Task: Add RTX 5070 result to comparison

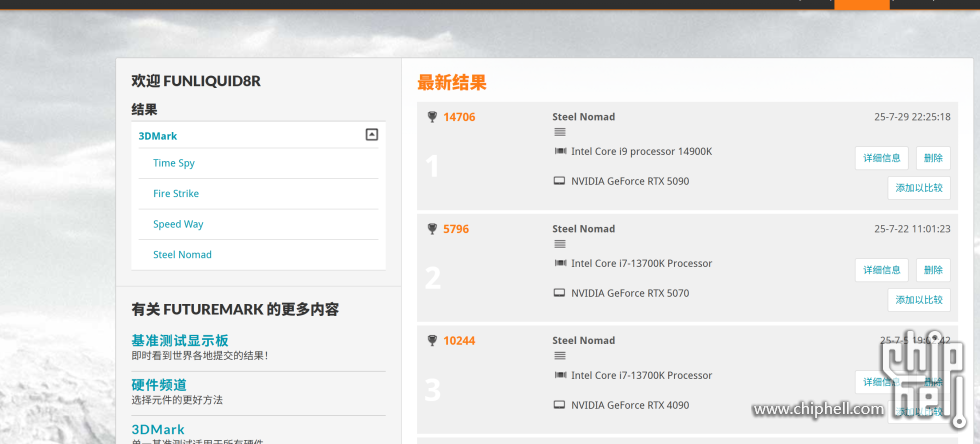Action: point(919,300)
